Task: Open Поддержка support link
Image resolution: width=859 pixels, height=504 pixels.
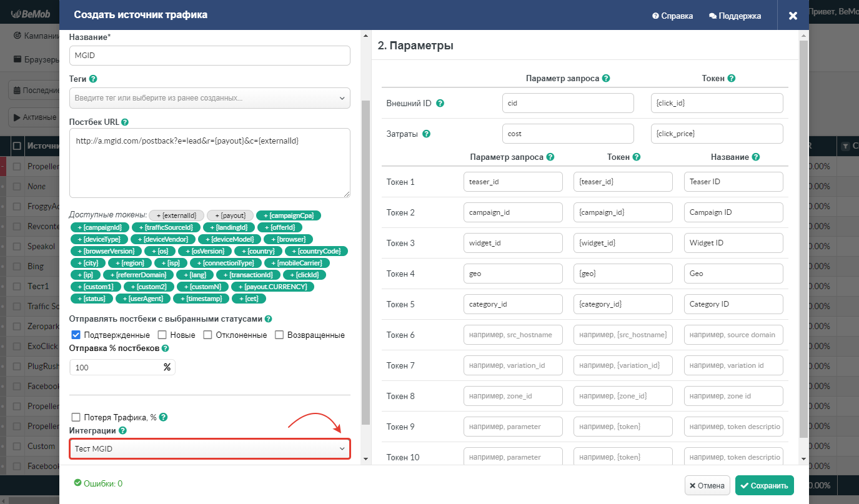Action: coord(735,16)
